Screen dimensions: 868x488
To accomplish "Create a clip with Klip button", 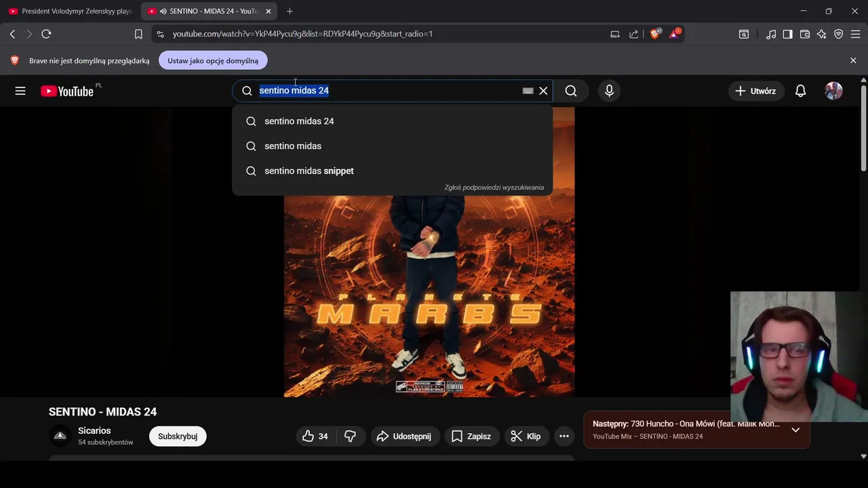I will pyautogui.click(x=526, y=436).
